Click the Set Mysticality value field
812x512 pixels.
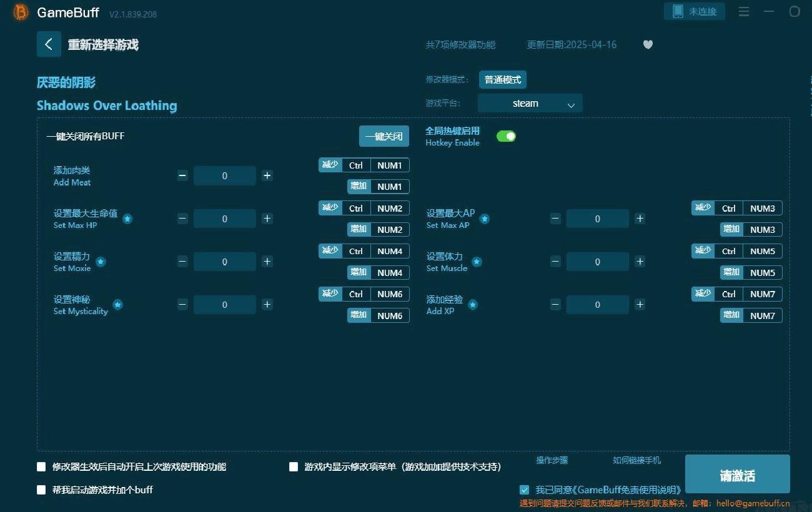[x=225, y=305]
